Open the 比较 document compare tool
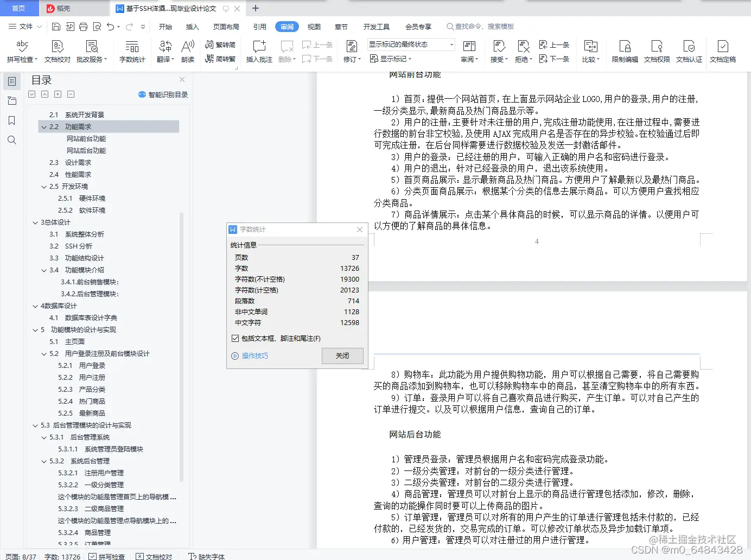Image resolution: width=751 pixels, height=560 pixels. 590,52
